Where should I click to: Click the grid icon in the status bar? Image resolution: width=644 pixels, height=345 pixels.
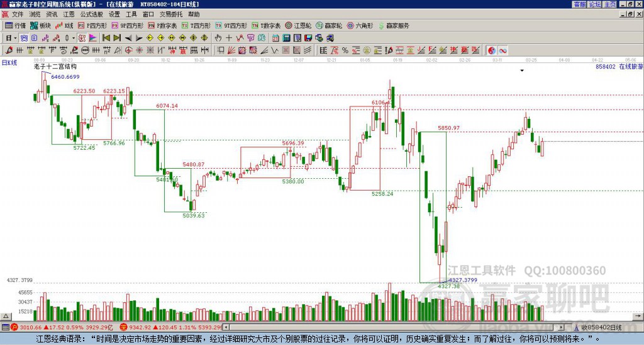pyautogui.click(x=5, y=327)
